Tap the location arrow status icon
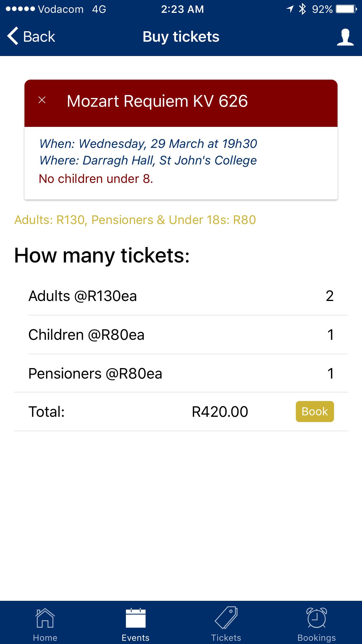362x644 pixels. pos(290,9)
